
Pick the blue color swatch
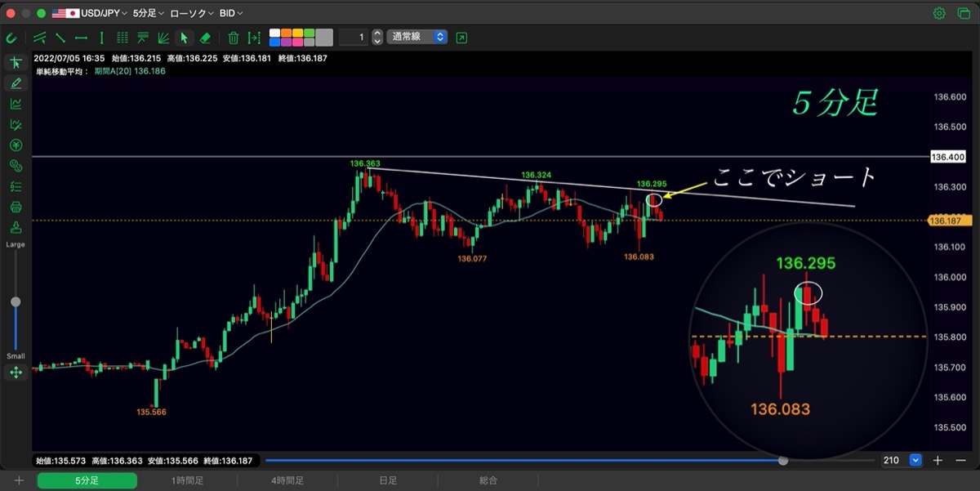click(275, 42)
